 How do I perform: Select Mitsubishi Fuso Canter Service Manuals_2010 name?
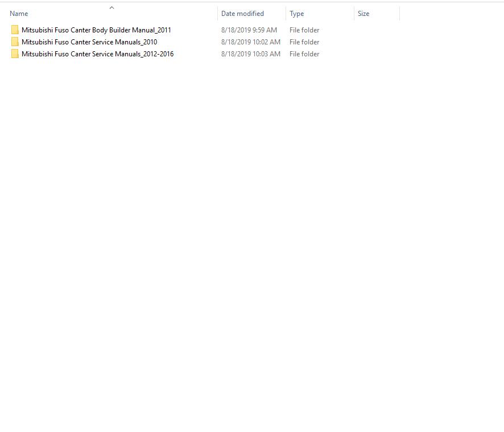click(89, 42)
